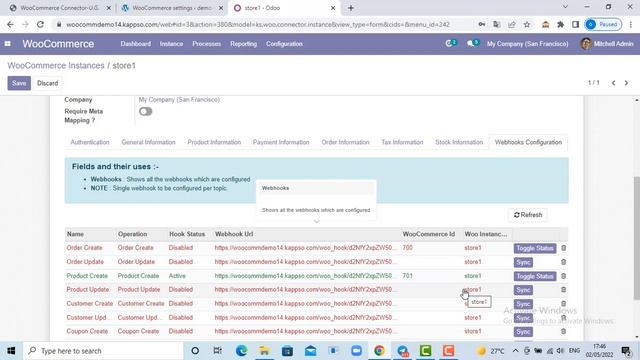This screenshot has width=640, height=360.
Task: Go to previous record arrow
Action: (x=613, y=83)
